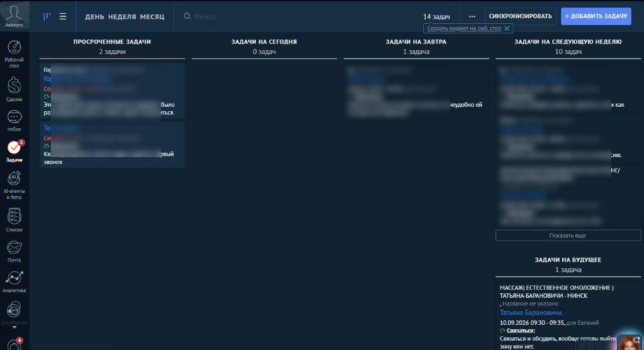This screenshot has height=350, width=644.
Task: Click the ЗАДАЧИ НА БУДУЩЕЕ header
Action: 568,260
